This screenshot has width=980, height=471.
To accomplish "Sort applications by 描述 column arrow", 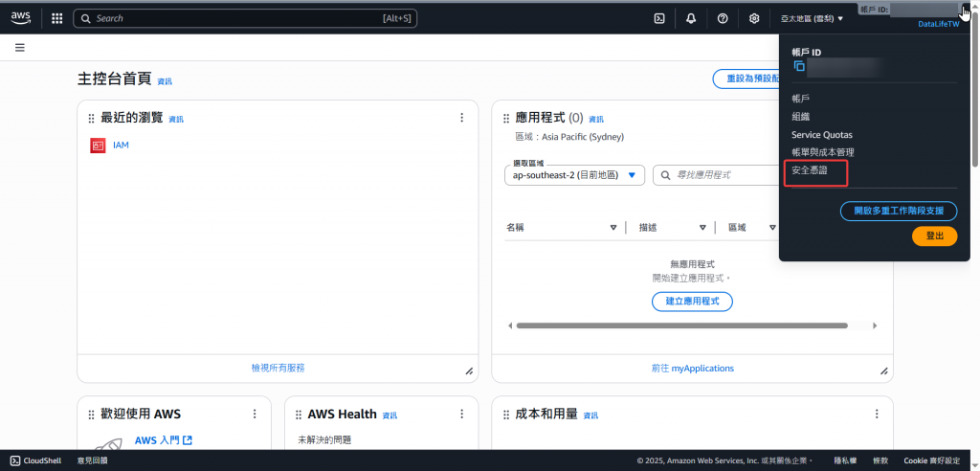I will 702,228.
